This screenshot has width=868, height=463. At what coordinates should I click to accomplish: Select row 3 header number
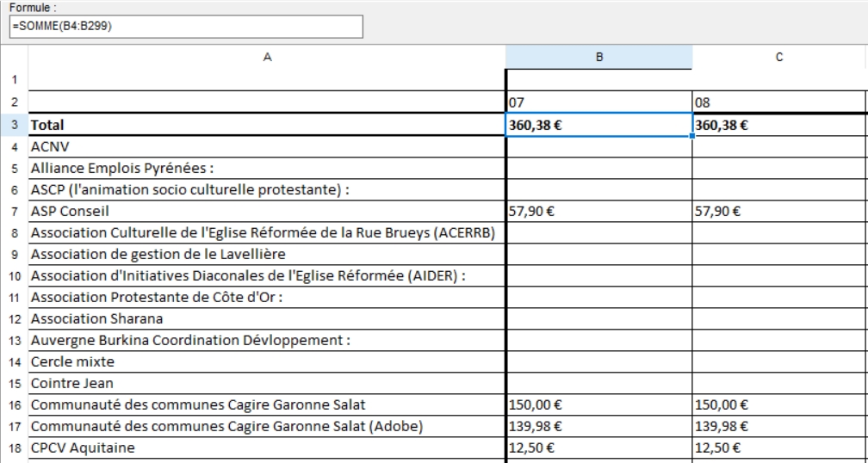14,126
